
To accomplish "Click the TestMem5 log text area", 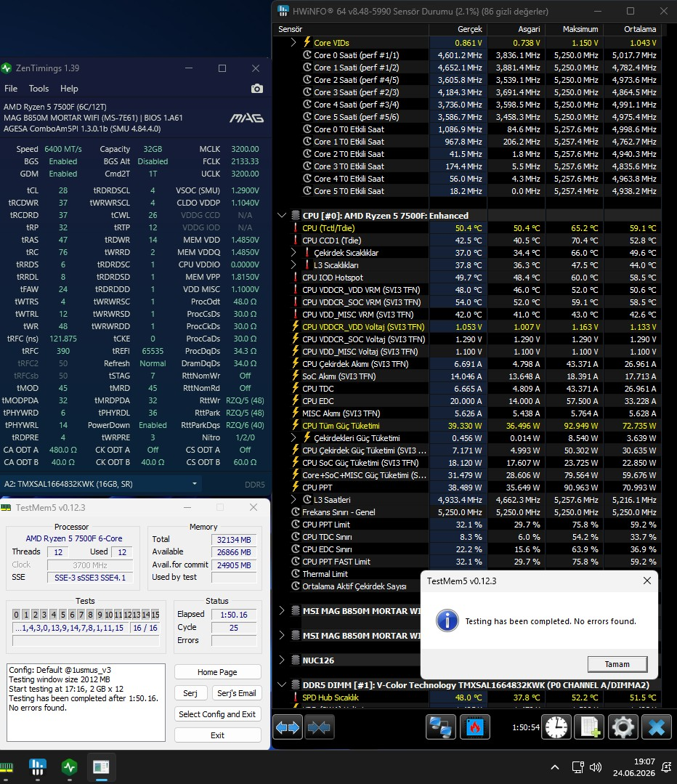I will click(86, 703).
